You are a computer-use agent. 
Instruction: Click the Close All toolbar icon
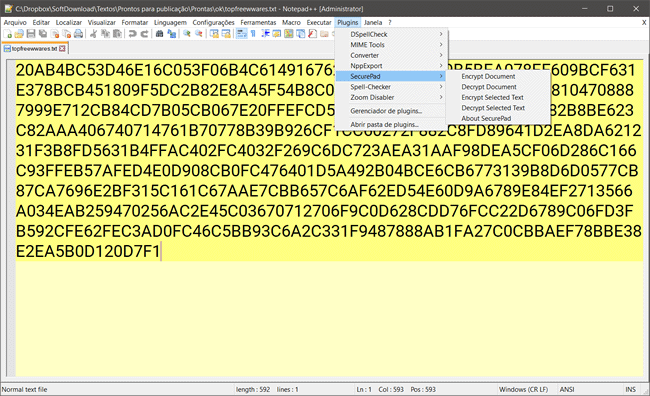click(x=66, y=34)
